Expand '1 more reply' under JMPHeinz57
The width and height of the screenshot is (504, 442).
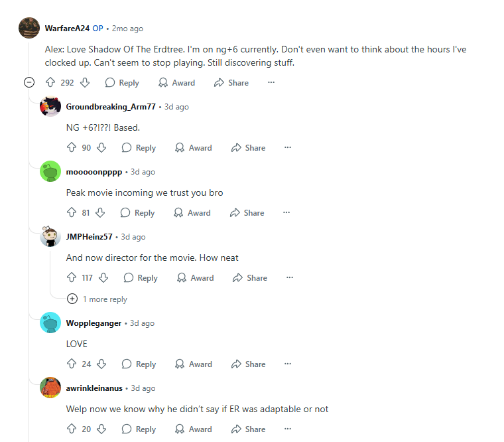tap(97, 299)
